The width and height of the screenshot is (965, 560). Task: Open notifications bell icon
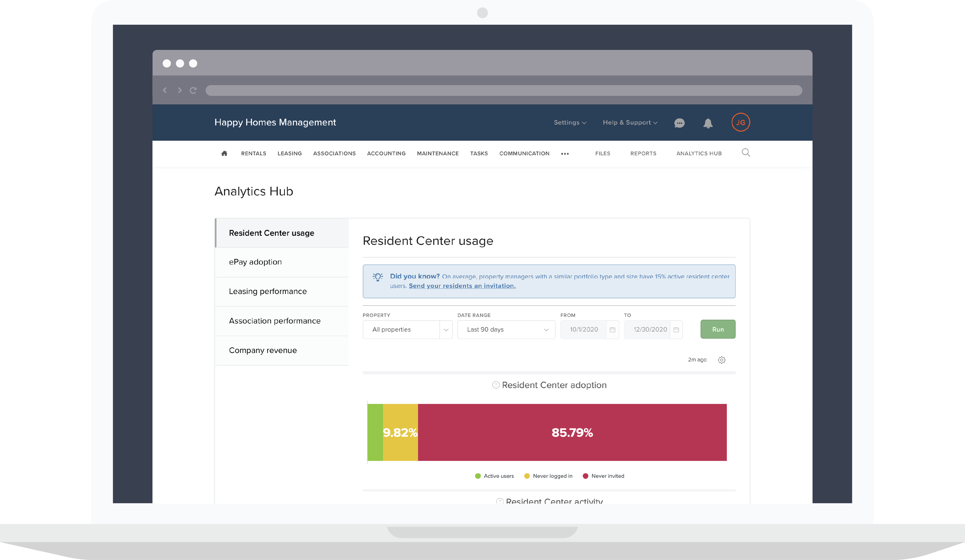click(x=708, y=123)
